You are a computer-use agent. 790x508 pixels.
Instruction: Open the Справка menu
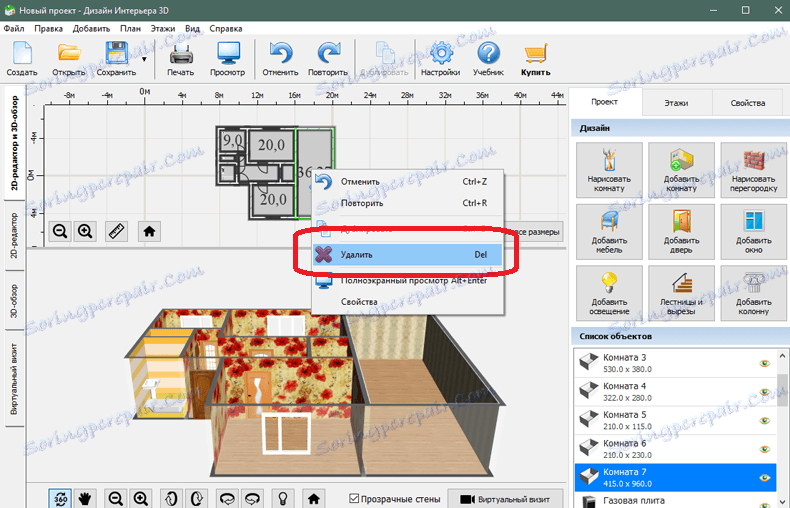226,29
